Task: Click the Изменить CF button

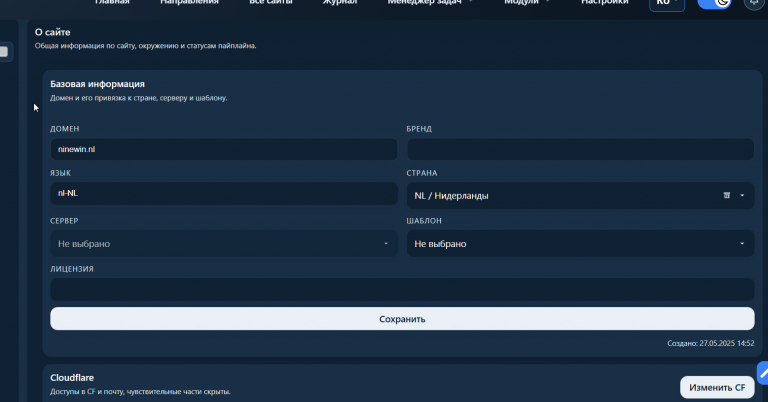Action: (717, 387)
